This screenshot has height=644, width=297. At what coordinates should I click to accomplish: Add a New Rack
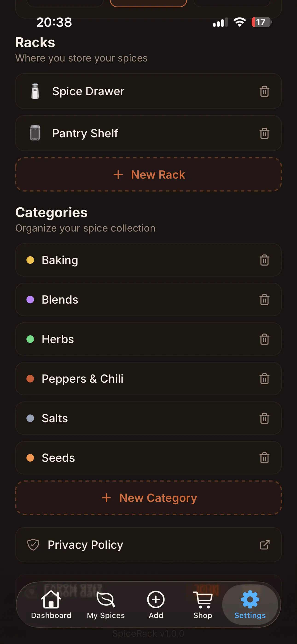pyautogui.click(x=148, y=175)
